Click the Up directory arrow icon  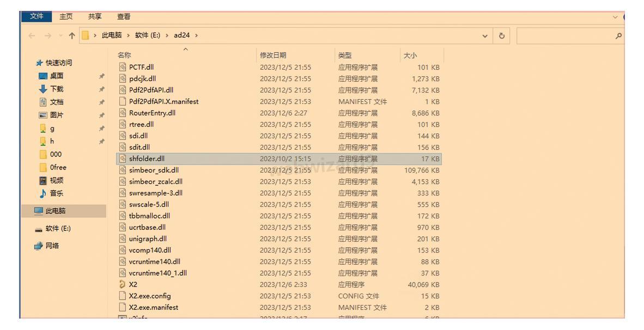[x=71, y=35]
